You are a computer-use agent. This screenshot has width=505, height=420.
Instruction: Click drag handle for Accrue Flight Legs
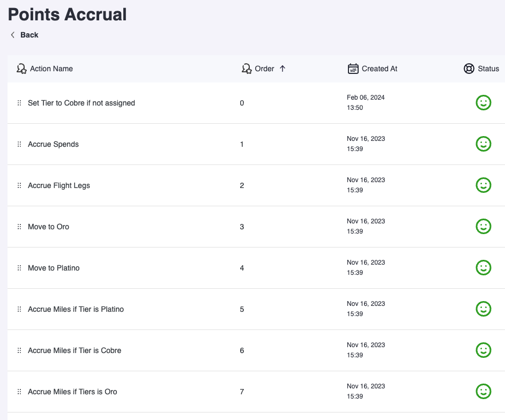(19, 185)
